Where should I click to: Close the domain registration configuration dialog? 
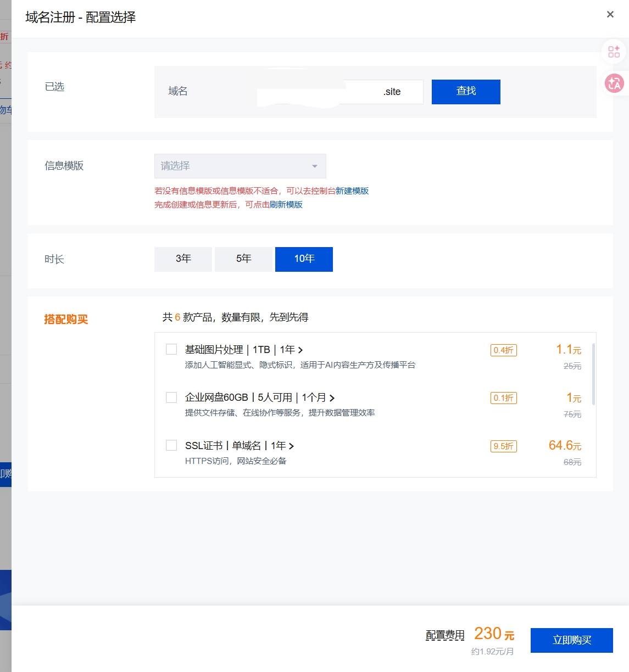(610, 14)
